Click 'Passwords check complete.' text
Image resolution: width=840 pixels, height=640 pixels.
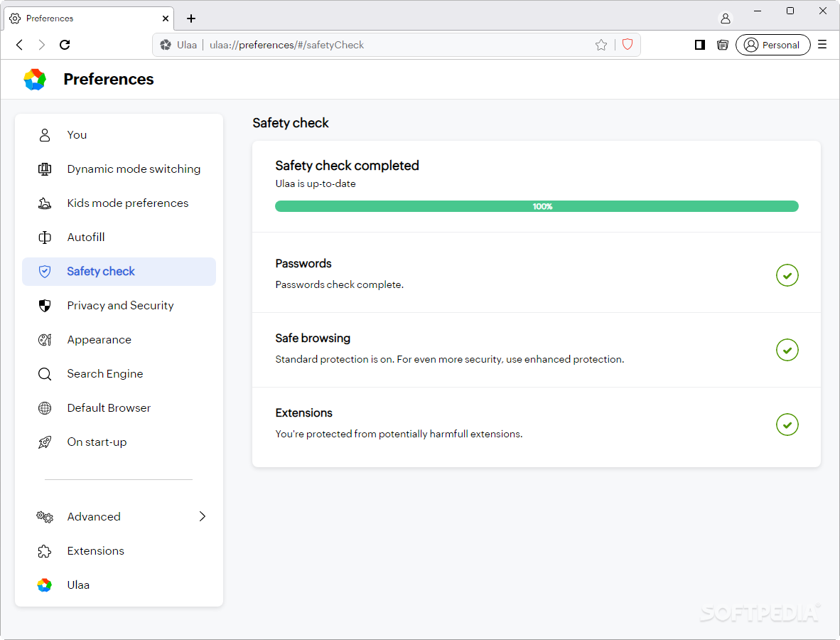tap(340, 284)
